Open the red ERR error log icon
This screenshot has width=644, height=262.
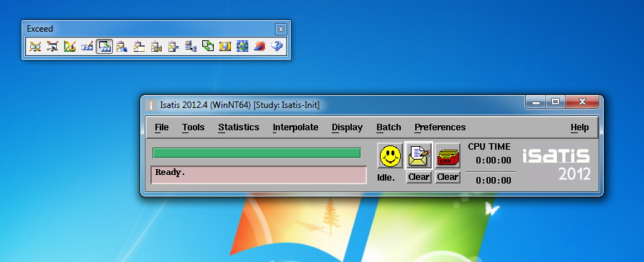tap(448, 156)
